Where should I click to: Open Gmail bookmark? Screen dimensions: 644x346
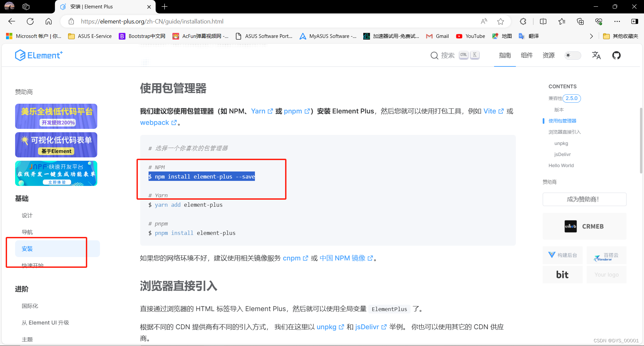pyautogui.click(x=437, y=36)
